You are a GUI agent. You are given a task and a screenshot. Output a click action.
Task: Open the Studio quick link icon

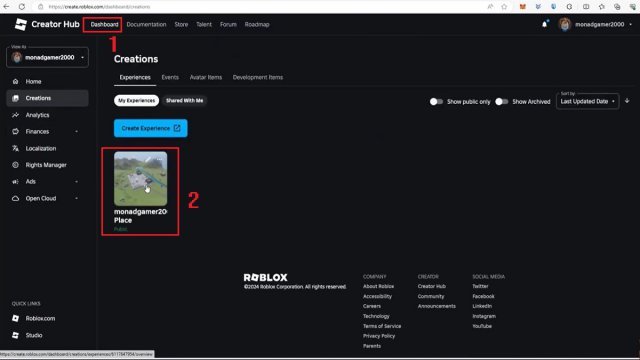pyautogui.click(x=16, y=335)
